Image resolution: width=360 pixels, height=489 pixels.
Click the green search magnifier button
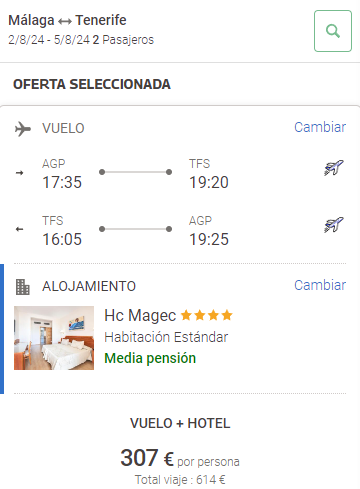click(333, 31)
